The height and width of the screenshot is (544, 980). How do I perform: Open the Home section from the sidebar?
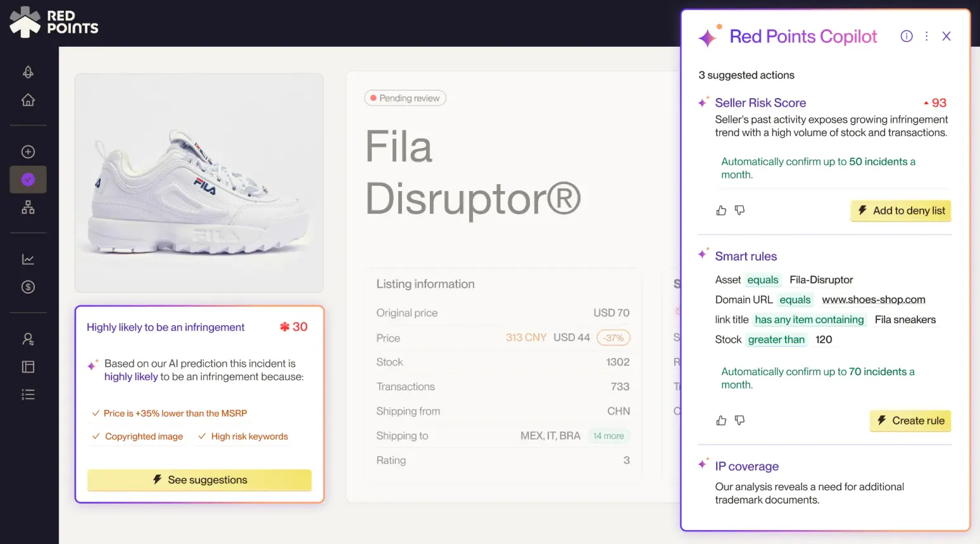click(28, 100)
